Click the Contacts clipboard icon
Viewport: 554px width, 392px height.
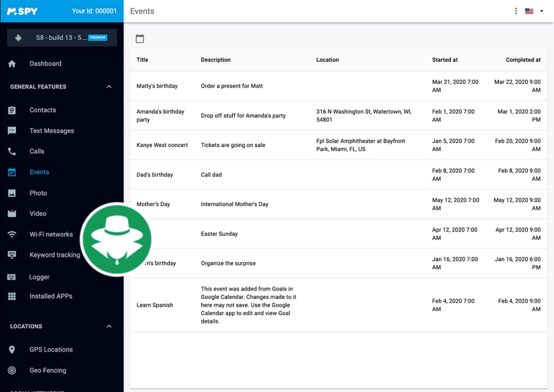[x=12, y=110]
